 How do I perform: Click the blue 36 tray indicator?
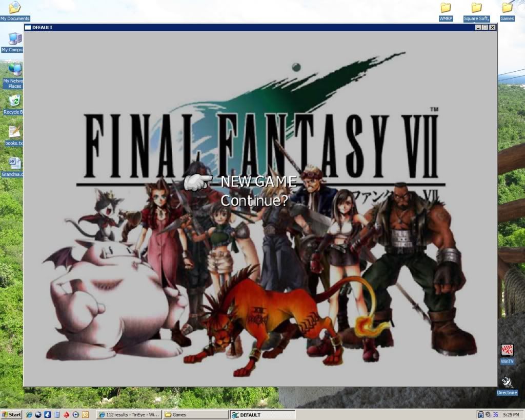pyautogui.click(x=496, y=415)
